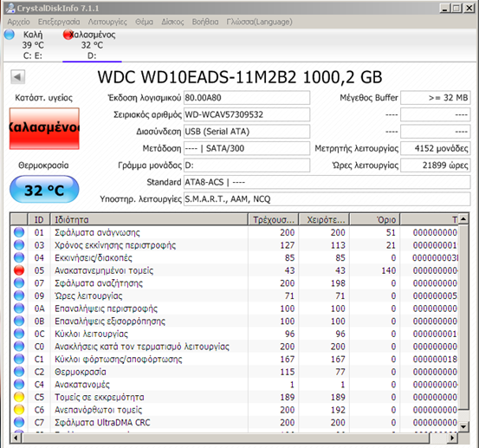The height and width of the screenshot is (448, 479).
Task: Click the horizontal scrollbar right arrow
Action: [x=453, y=438]
